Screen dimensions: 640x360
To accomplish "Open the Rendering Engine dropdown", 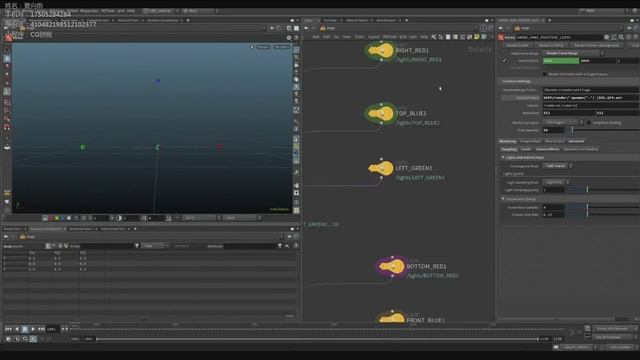I will 563,122.
